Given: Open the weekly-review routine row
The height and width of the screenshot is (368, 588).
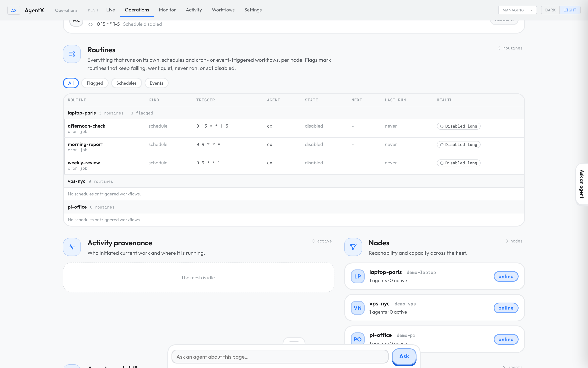Looking at the screenshot, I should point(294,165).
